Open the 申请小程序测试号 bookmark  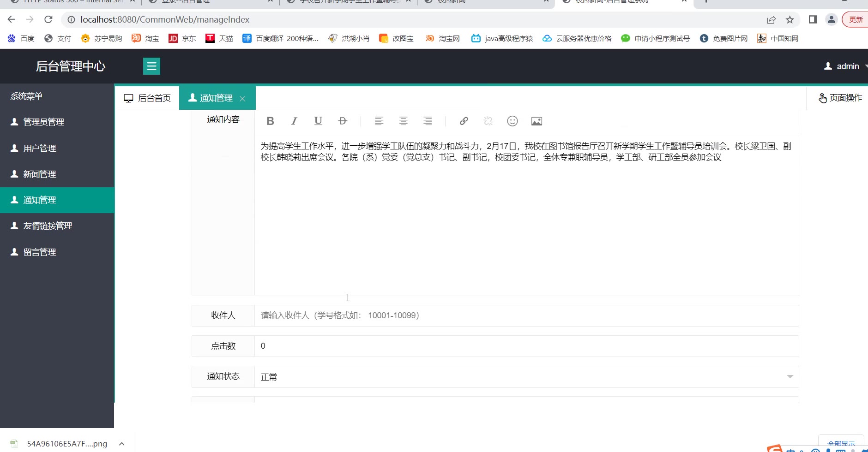click(x=656, y=38)
